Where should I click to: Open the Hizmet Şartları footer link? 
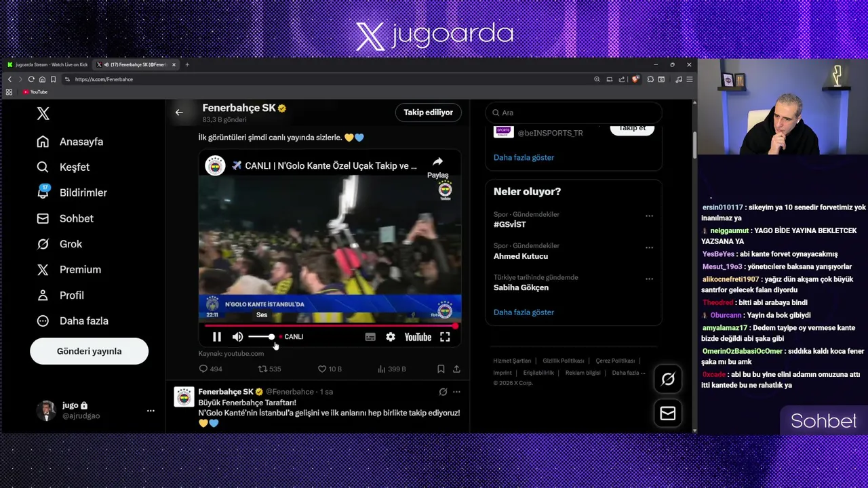(512, 361)
